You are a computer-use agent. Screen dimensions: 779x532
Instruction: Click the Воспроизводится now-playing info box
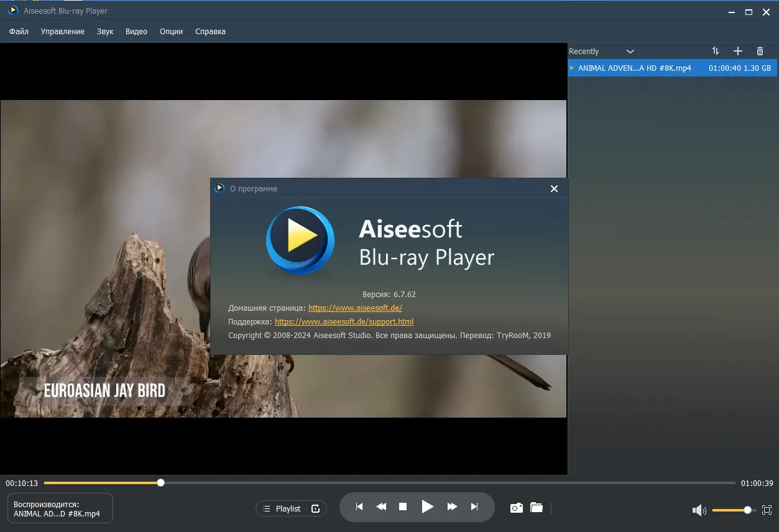click(x=60, y=508)
